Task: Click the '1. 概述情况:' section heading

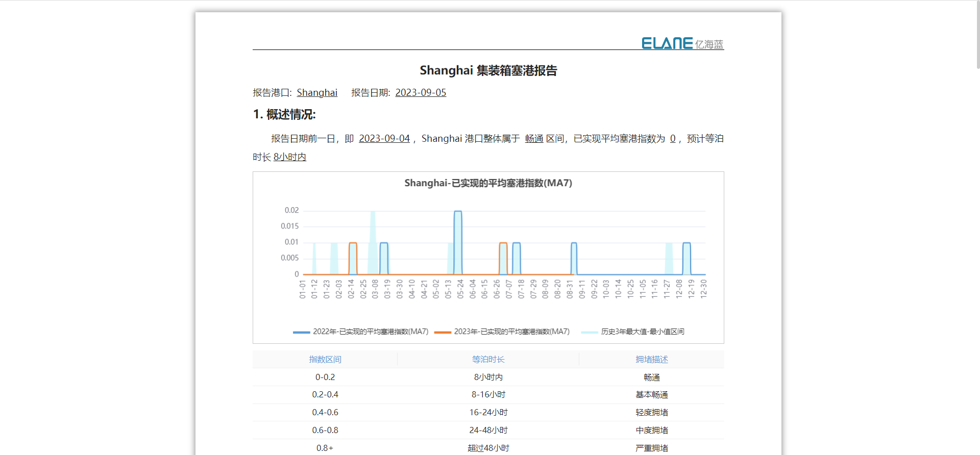Action: [x=284, y=114]
